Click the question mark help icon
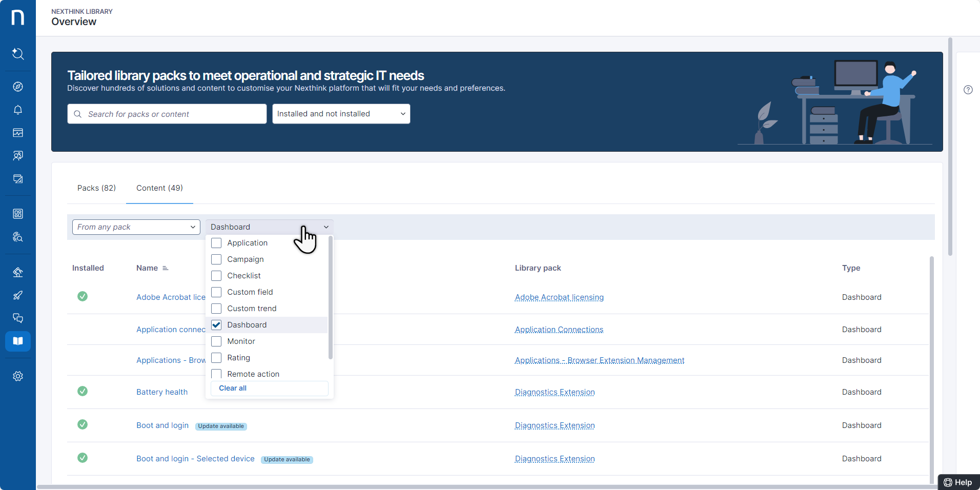Viewport: 980px width, 490px height. click(968, 90)
